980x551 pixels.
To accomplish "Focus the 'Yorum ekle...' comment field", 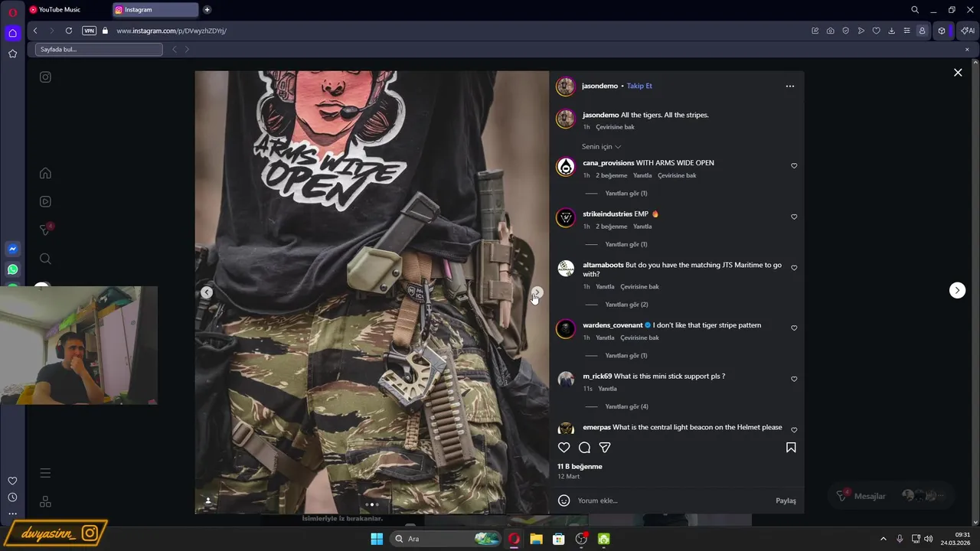I will (674, 500).
